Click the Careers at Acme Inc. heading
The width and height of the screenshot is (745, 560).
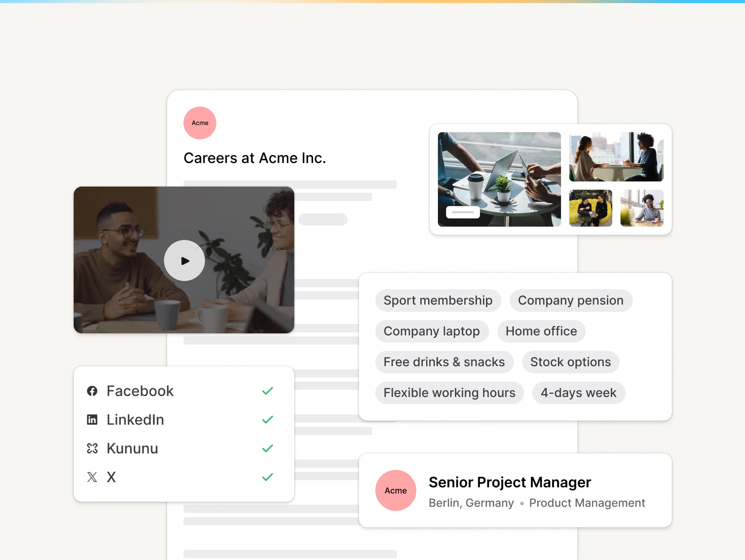[x=255, y=158]
